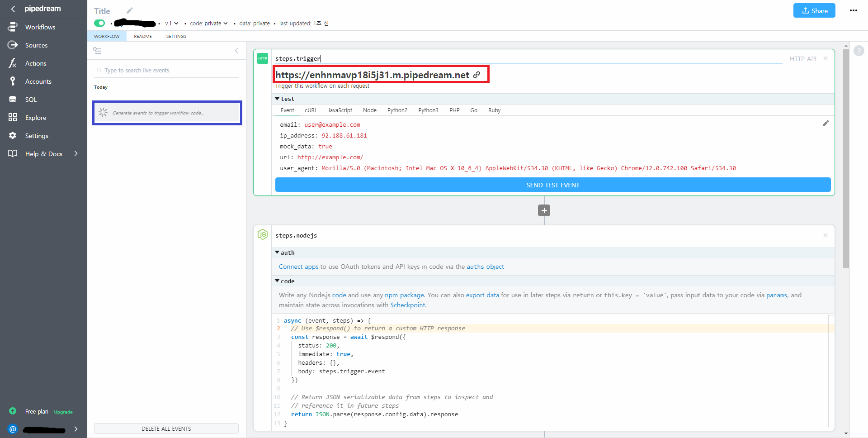Click Free plan arrow icon
The height and width of the screenshot is (438, 868).
pyautogui.click(x=13, y=411)
